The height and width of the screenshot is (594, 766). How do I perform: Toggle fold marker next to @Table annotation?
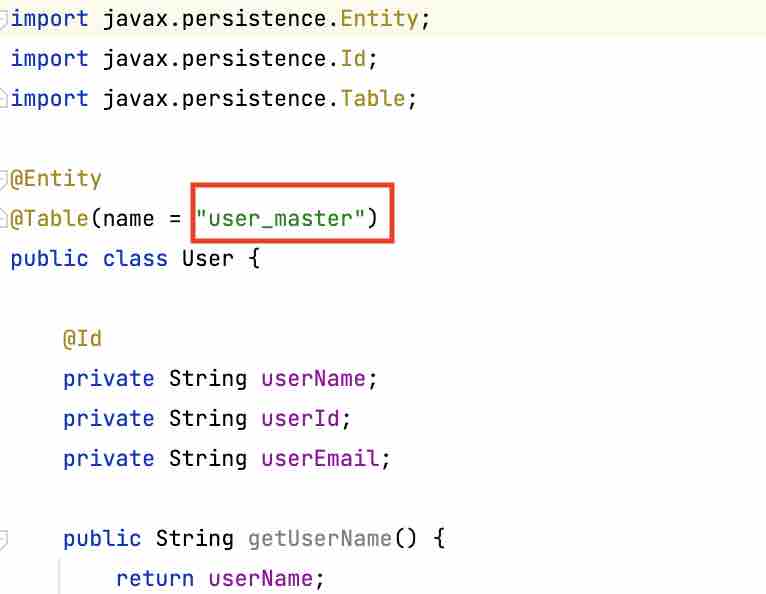click(3, 218)
